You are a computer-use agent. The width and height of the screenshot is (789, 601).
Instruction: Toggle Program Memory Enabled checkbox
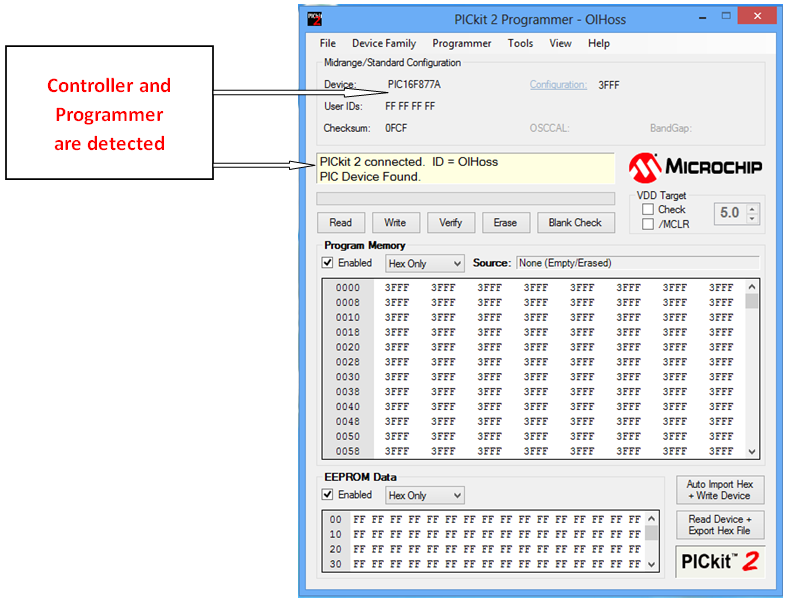tap(328, 263)
